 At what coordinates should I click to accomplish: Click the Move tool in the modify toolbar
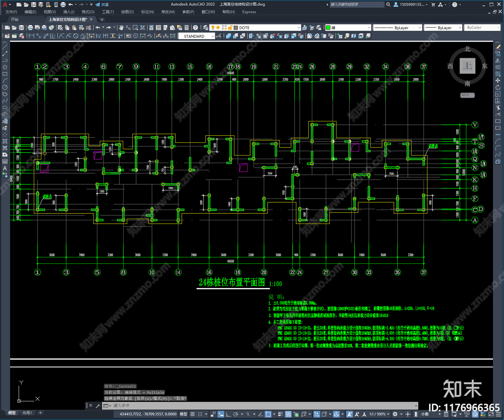tap(498, 81)
